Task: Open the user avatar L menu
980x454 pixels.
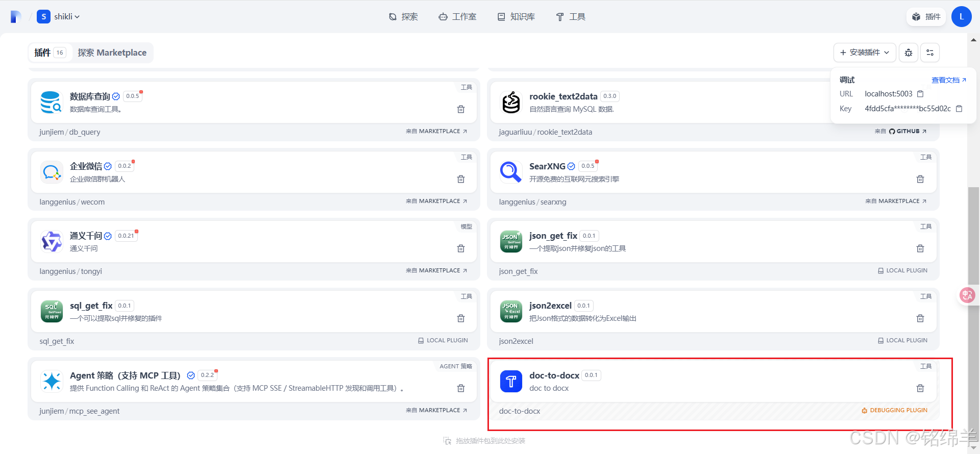Action: click(x=961, y=17)
